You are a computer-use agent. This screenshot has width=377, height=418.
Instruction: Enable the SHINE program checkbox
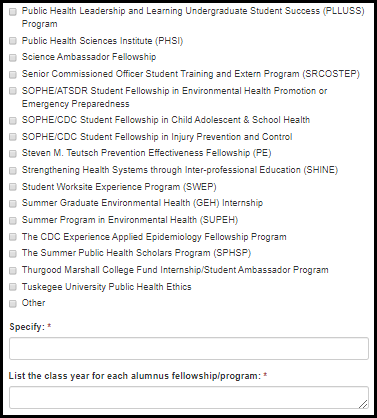pos(13,170)
